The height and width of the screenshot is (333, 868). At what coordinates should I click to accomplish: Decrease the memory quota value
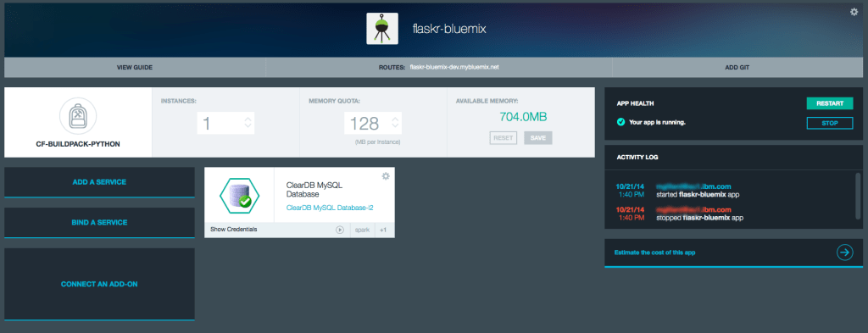tap(395, 126)
